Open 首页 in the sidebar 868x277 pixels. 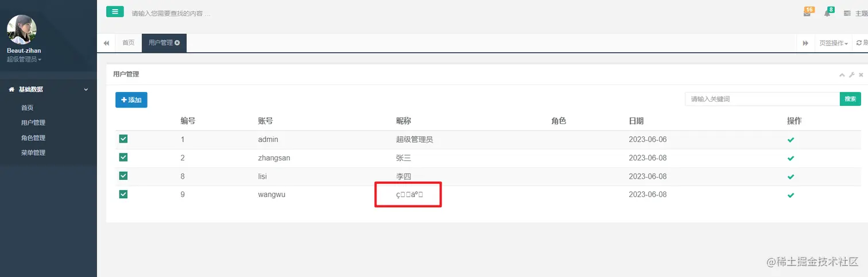click(28, 107)
